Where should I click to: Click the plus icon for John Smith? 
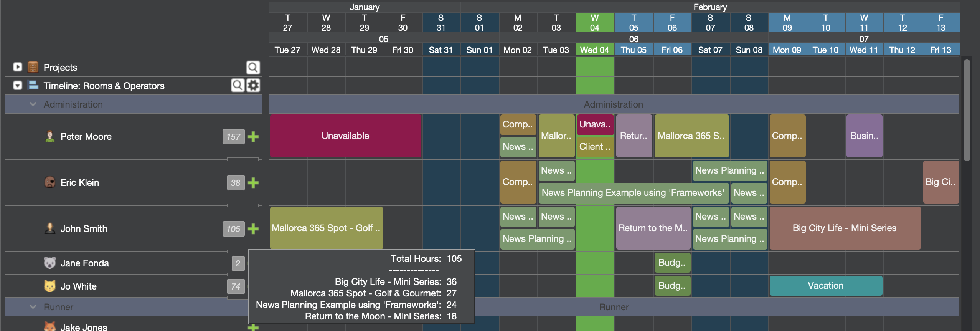253,229
